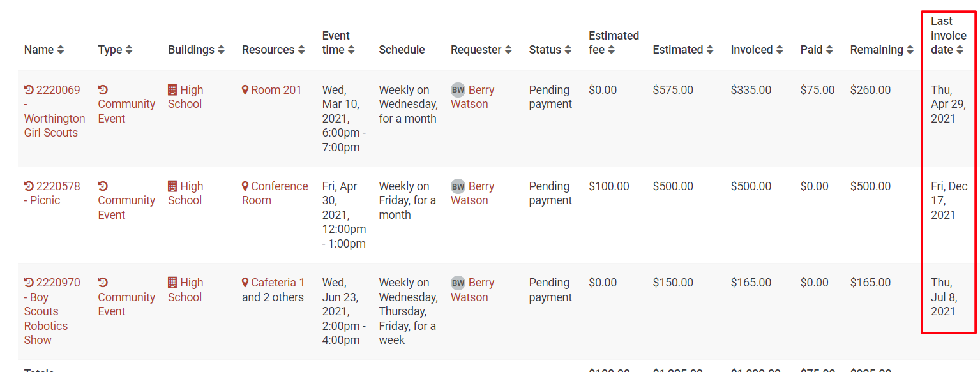
Task: Click the BW avatar in Worthington row
Action: point(458,90)
